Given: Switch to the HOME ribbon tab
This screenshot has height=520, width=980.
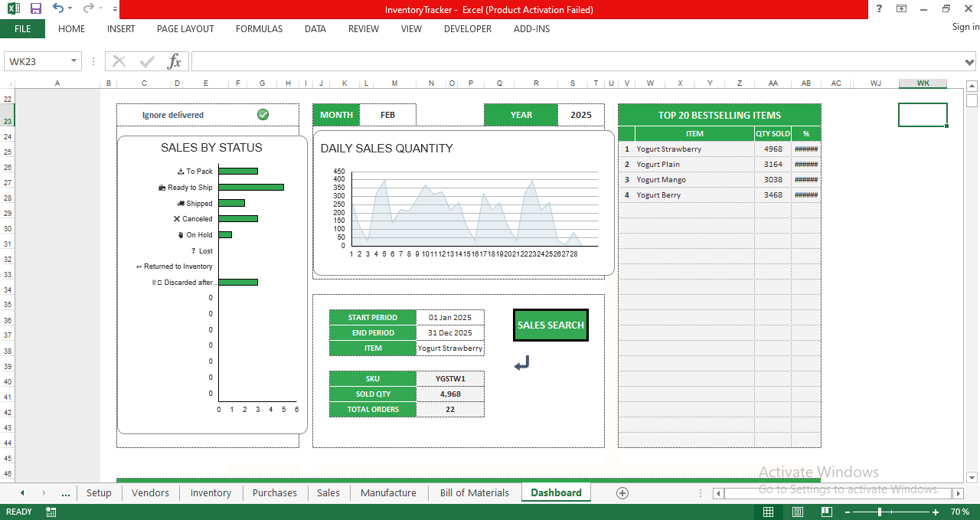Looking at the screenshot, I should click(x=71, y=29).
